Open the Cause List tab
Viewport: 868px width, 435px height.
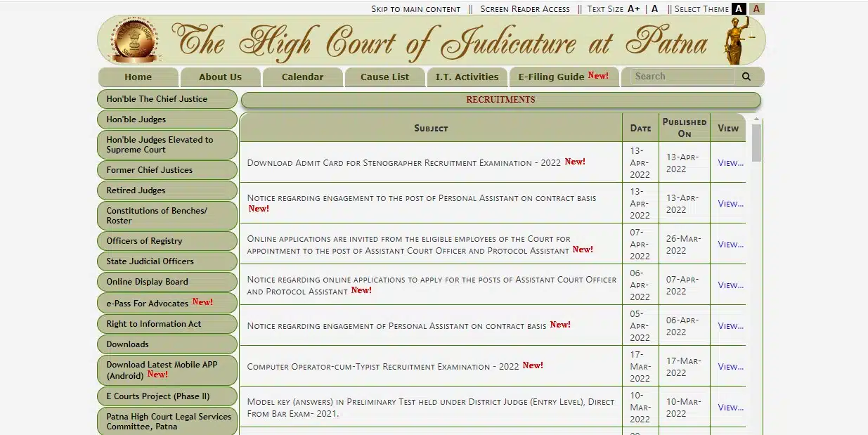coord(385,77)
